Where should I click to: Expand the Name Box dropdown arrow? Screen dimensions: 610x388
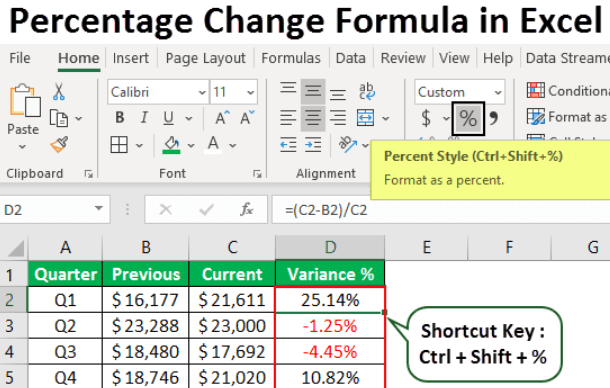99,209
